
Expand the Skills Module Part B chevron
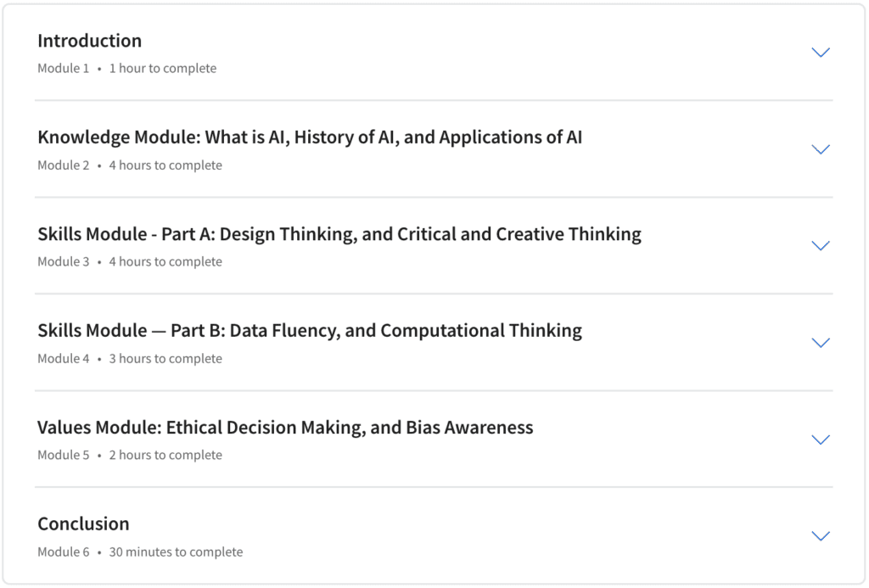[820, 343]
